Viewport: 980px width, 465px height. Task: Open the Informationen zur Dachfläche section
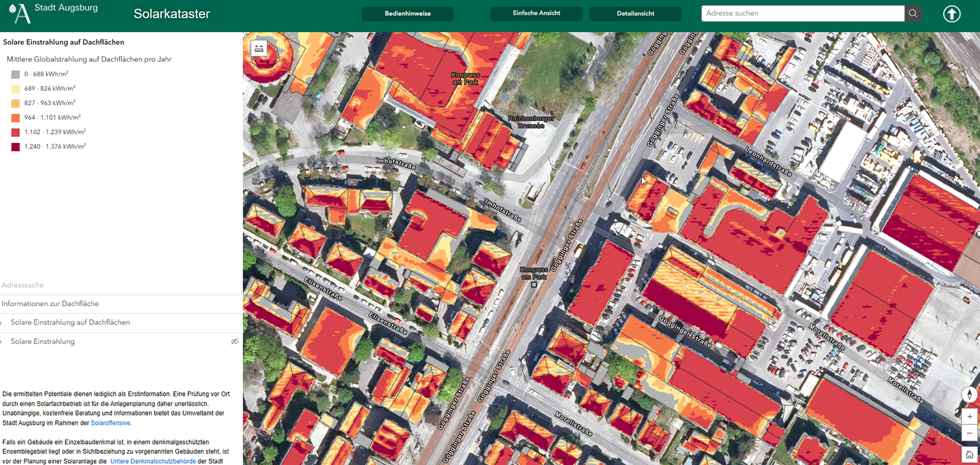50,303
